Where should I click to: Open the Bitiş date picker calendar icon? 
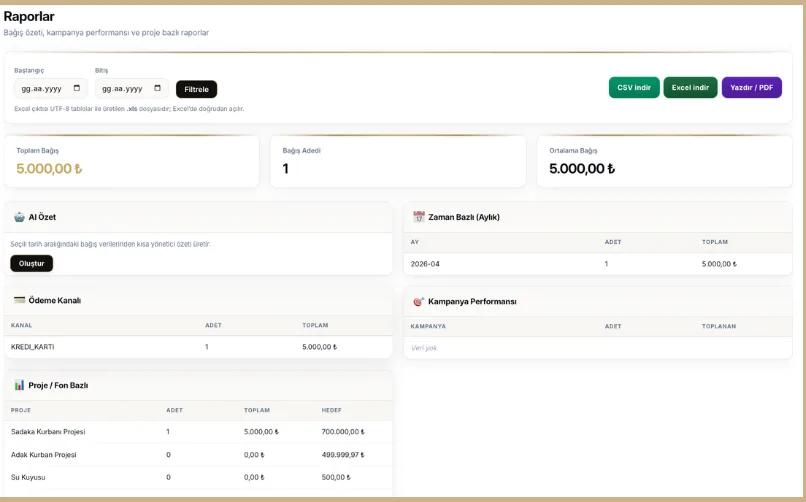coord(159,89)
